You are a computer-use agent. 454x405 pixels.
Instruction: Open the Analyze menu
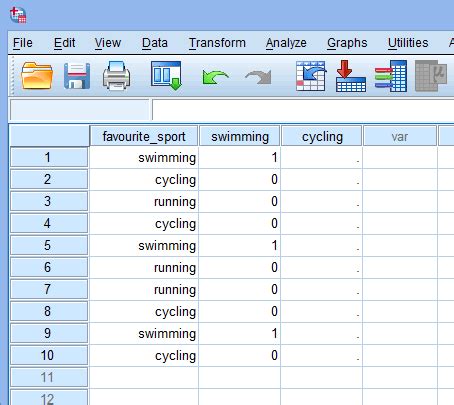coord(286,43)
